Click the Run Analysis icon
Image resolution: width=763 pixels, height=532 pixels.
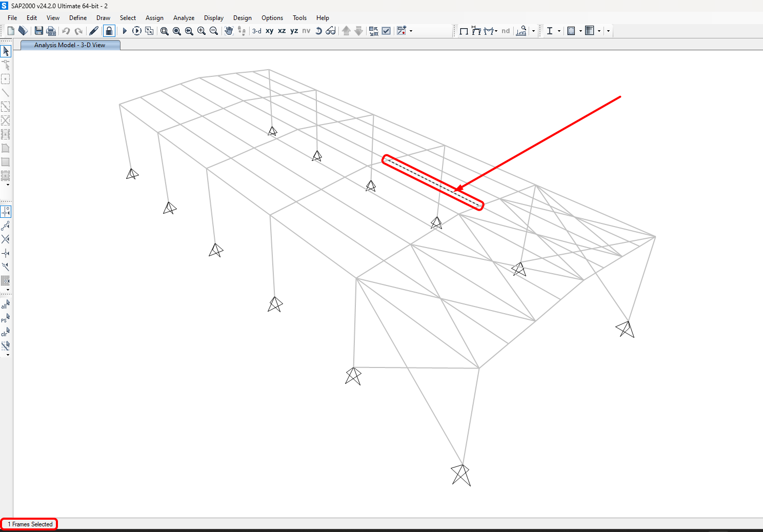[x=125, y=30]
